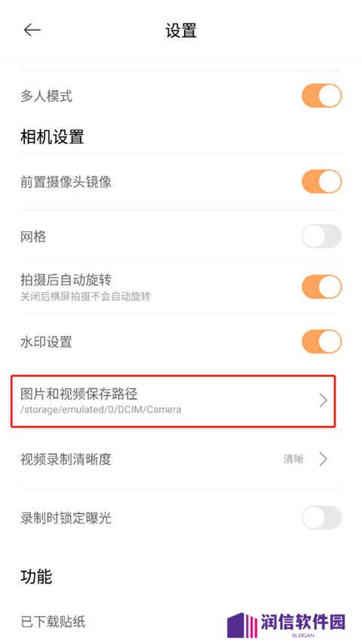Enable the 网格 grid toggle

[x=322, y=236]
